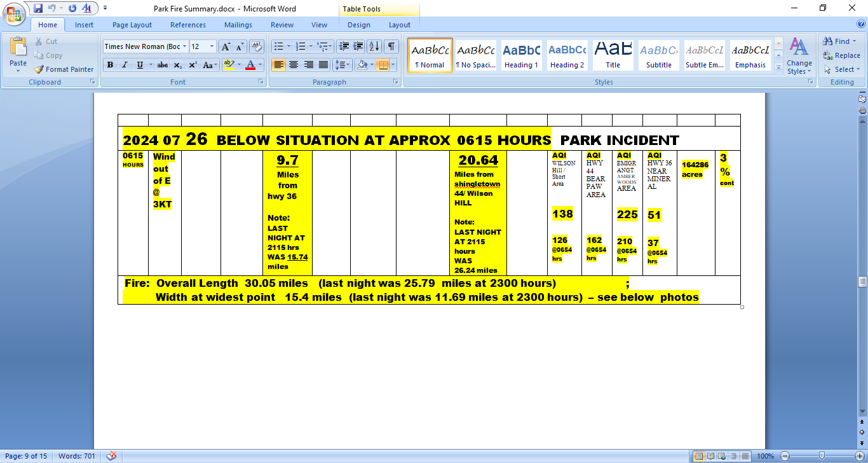This screenshot has width=868, height=463.
Task: Click the Grow Font icon
Action: [x=226, y=46]
